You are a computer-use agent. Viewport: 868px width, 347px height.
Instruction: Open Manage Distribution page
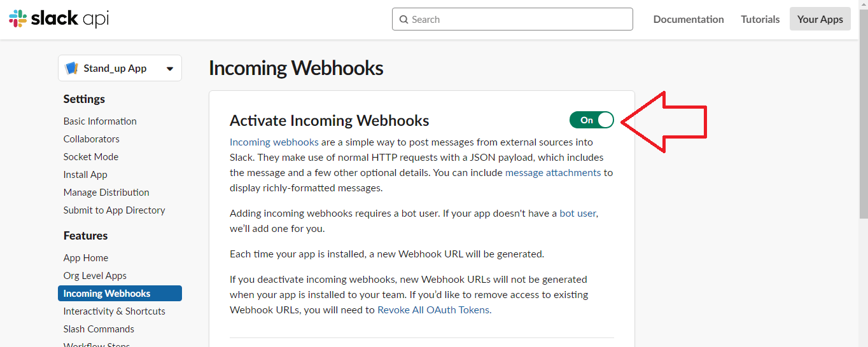(x=106, y=192)
